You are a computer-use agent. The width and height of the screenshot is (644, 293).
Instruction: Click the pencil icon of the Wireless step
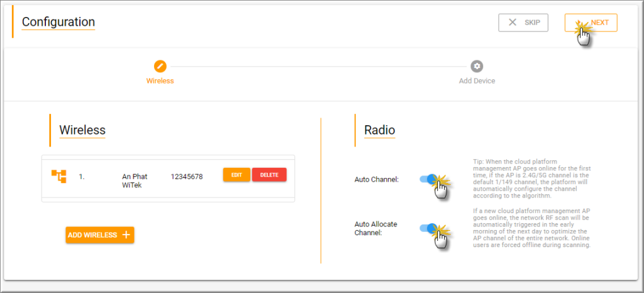coord(160,66)
